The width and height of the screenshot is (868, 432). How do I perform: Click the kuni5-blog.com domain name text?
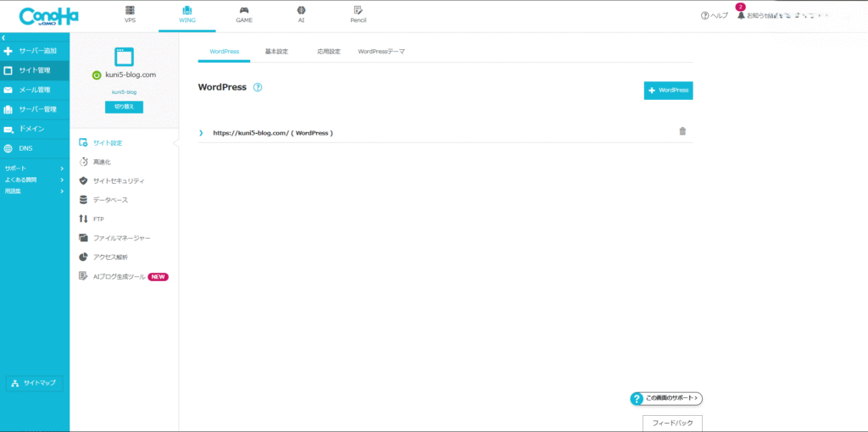[130, 75]
